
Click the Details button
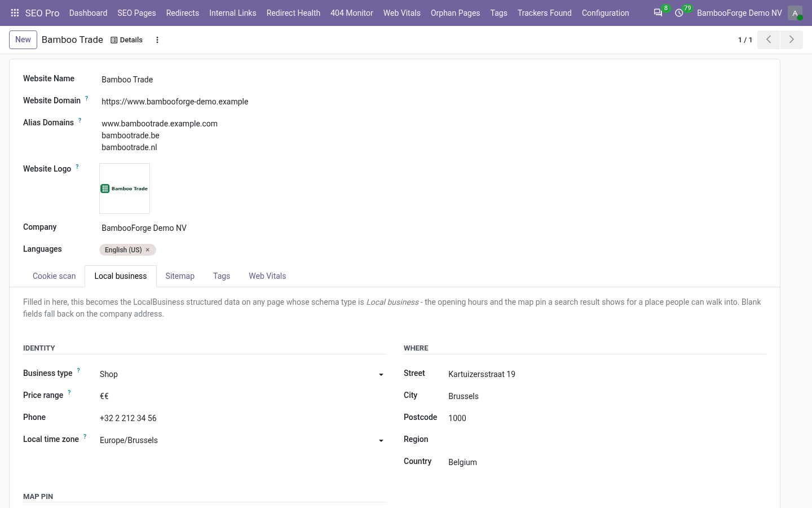[126, 40]
